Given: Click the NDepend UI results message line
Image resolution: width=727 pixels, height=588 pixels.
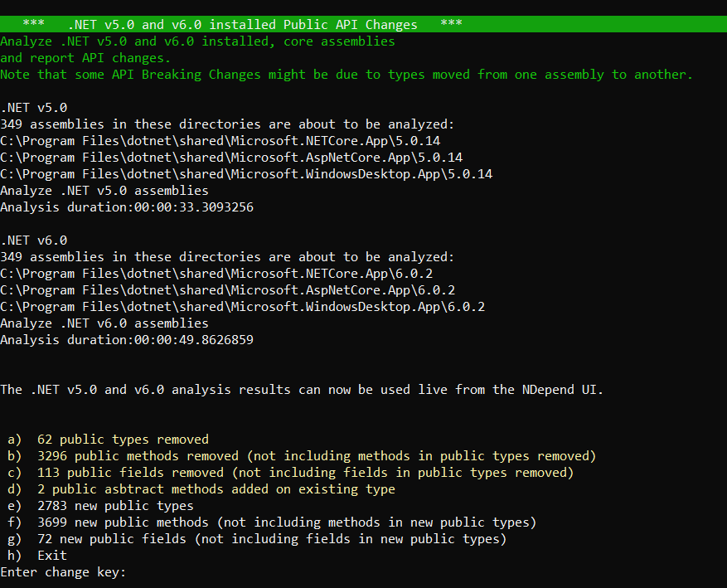Looking at the screenshot, I should click(302, 390).
